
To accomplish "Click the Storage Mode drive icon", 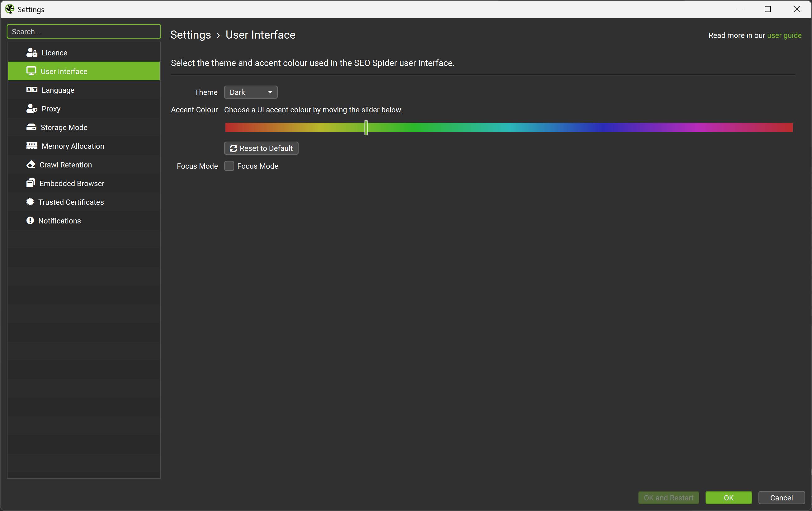I will point(31,127).
